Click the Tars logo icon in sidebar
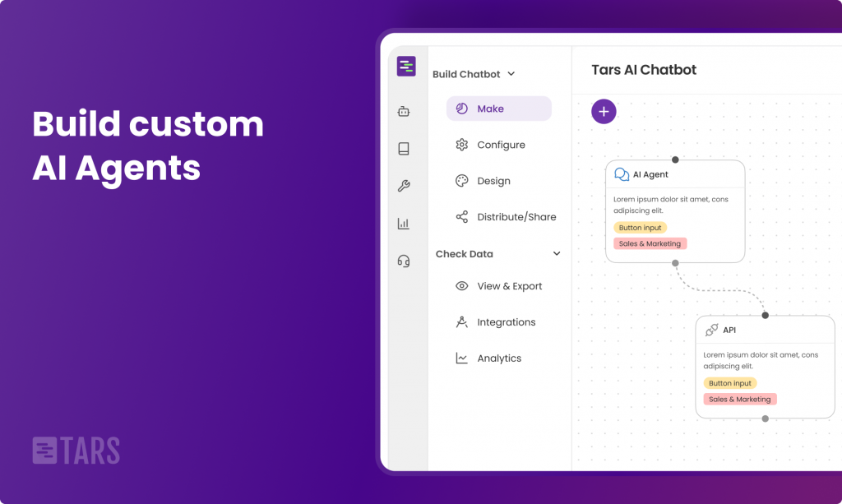The width and height of the screenshot is (842, 504). coord(406,67)
